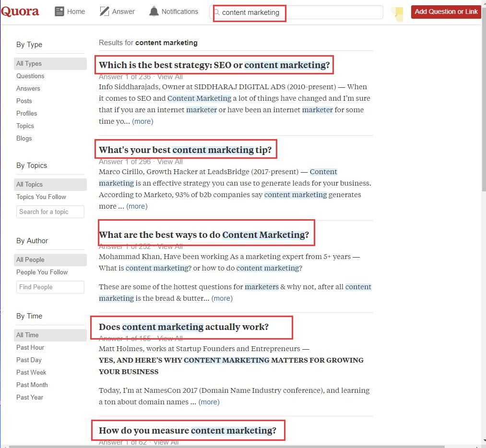Viewport: 486px width, 448px height.
Task: Open the Answer menu item
Action: (117, 12)
